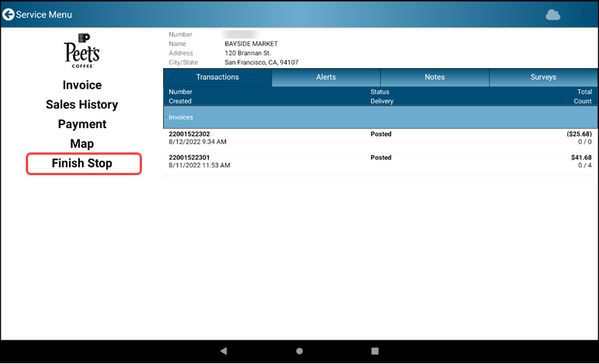Switch to the Alerts tab
Image resolution: width=599 pixels, height=364 pixels.
coord(326,77)
